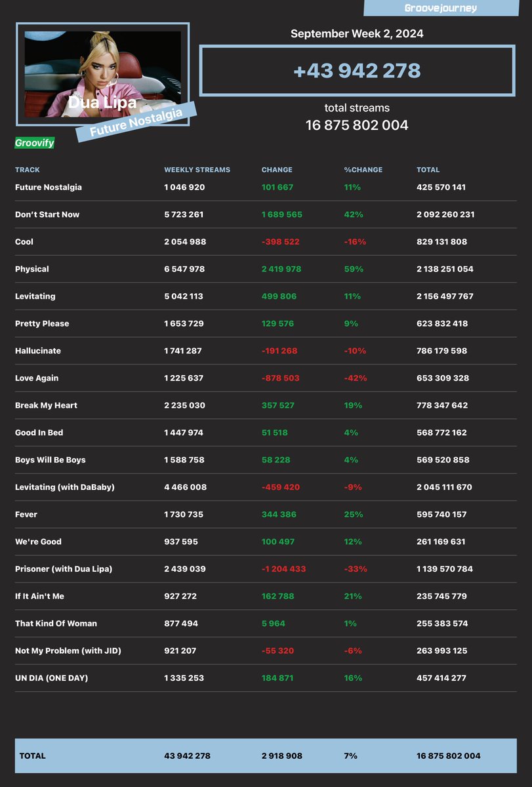
Task: Click footer 7% change value
Action: click(350, 756)
